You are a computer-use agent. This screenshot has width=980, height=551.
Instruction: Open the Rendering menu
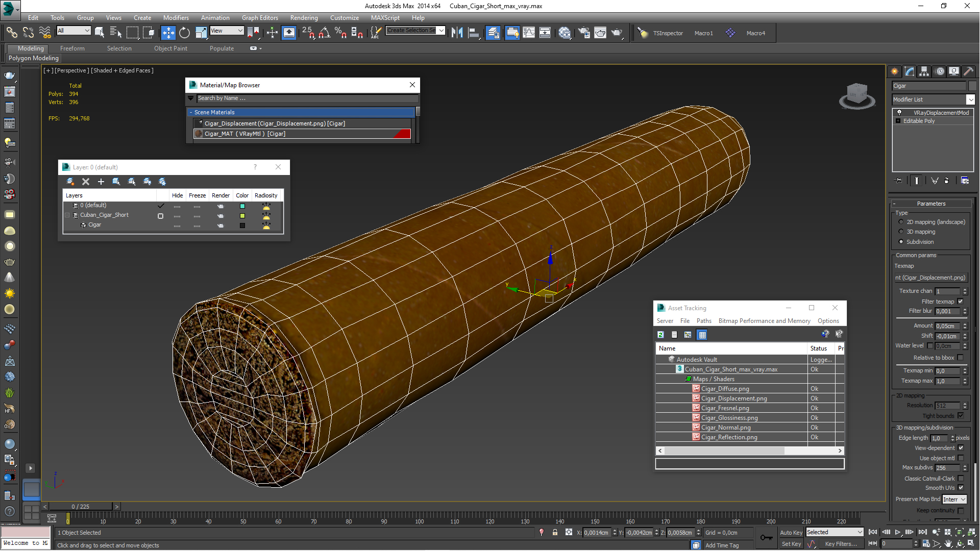pos(304,17)
